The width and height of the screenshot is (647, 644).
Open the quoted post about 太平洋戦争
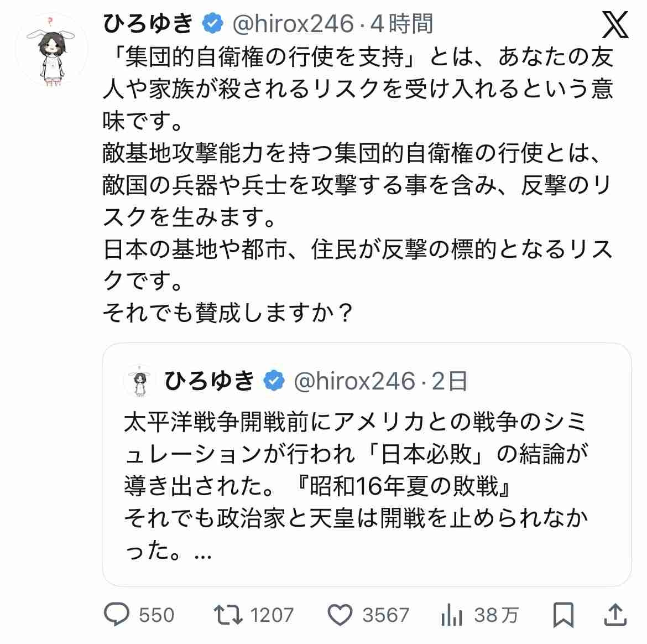point(366,487)
